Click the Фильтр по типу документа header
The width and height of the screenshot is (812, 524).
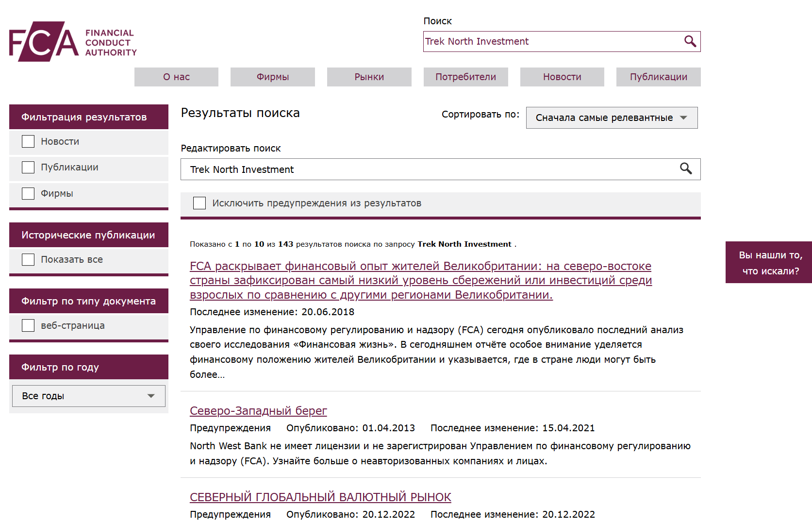pyautogui.click(x=89, y=301)
